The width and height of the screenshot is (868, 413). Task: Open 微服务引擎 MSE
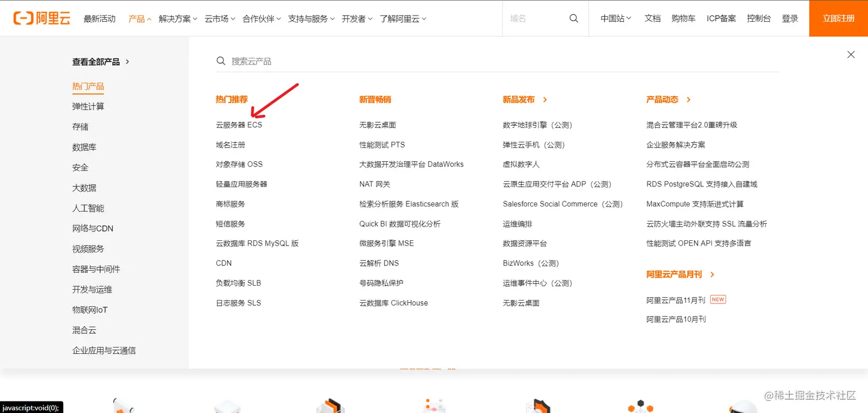tap(386, 243)
